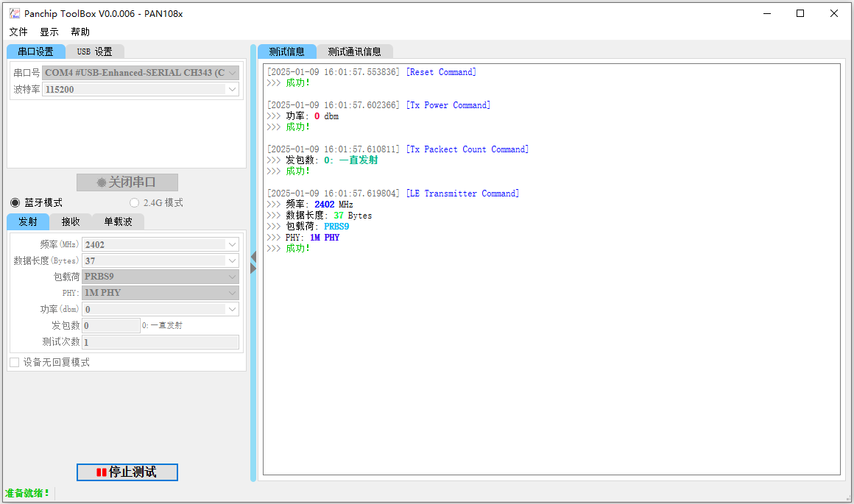
Task: Maximize the Panchip ToolBox window
Action: coord(800,13)
